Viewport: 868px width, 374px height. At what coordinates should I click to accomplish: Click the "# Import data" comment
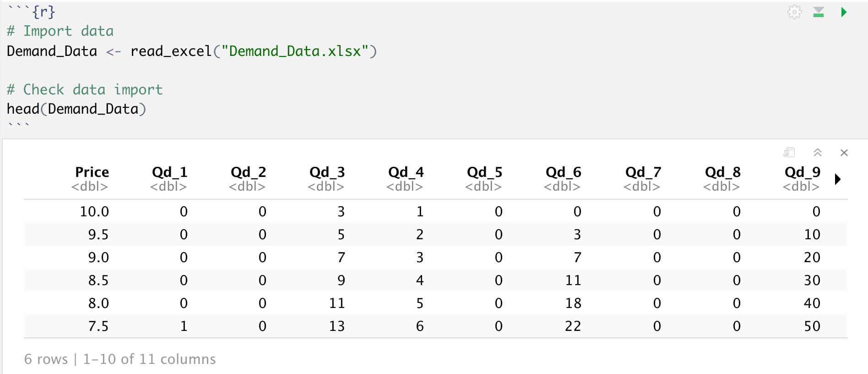click(60, 31)
